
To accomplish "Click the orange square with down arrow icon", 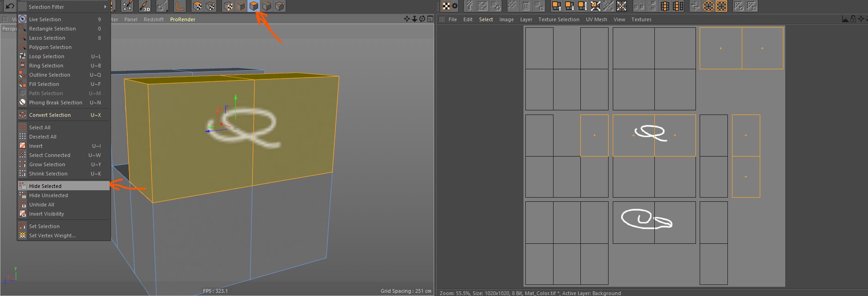I will click(x=570, y=6).
